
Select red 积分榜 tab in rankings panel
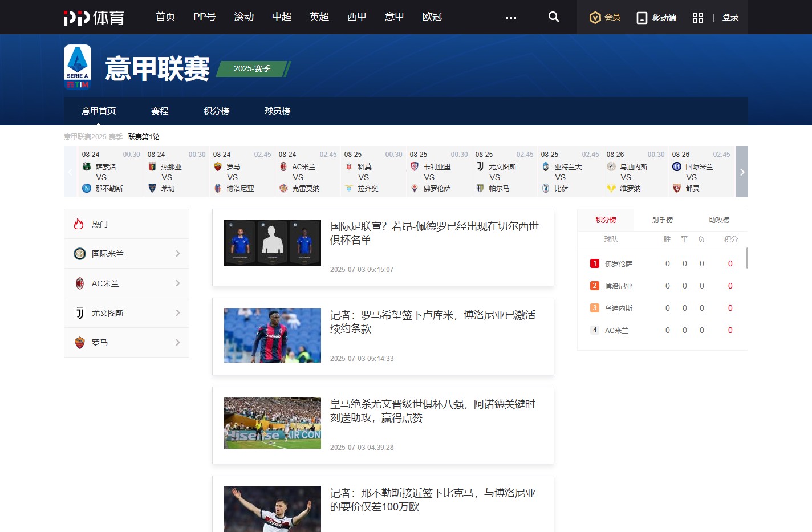[606, 220]
